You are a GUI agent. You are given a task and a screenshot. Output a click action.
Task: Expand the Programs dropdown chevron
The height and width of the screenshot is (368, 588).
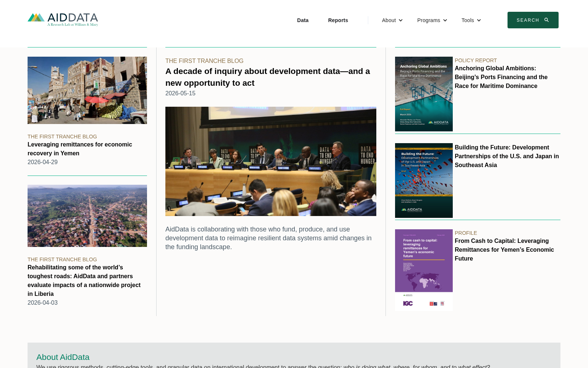[445, 20]
